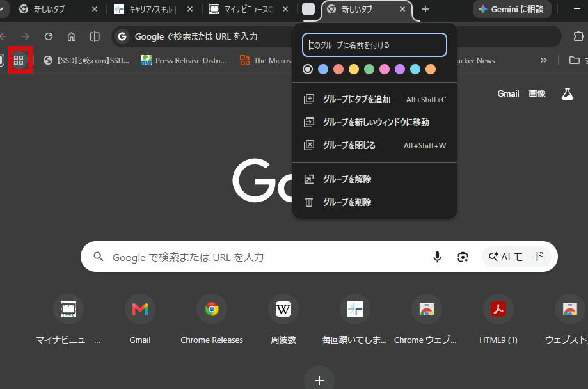Close the キャリア/スキル tab

(x=190, y=9)
